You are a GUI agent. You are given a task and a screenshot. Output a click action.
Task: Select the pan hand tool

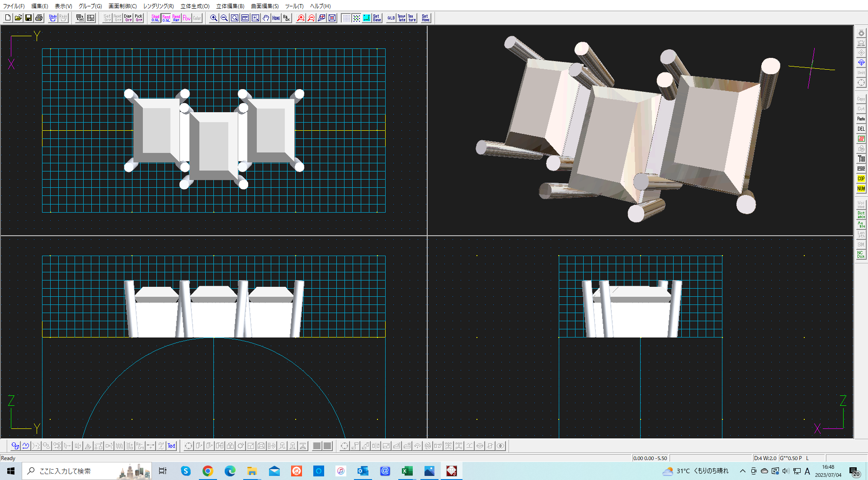[266, 18]
